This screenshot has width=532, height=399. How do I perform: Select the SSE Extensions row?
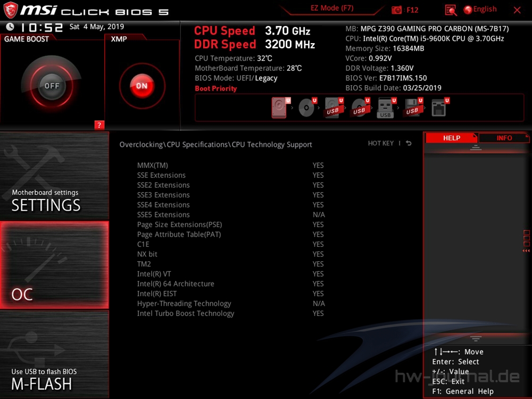point(231,175)
